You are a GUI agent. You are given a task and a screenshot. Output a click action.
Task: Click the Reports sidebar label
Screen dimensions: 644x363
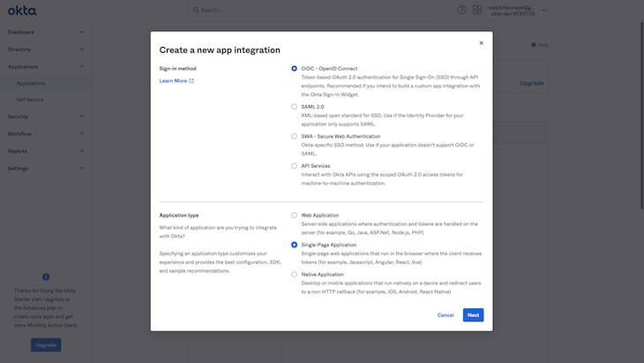tap(18, 151)
